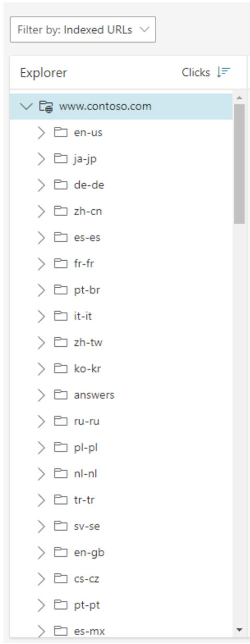250x644 pixels.
Task: Expand the fr-fr folder chevron
Action: pyautogui.click(x=42, y=264)
